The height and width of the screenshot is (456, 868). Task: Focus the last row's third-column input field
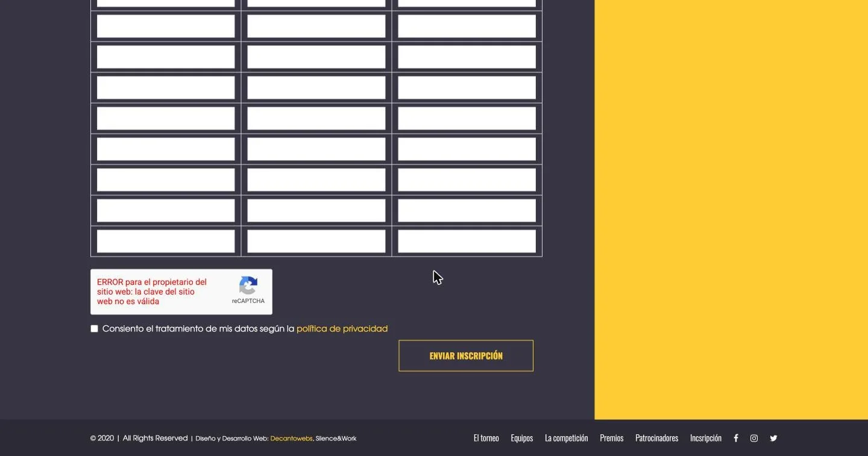click(x=467, y=242)
